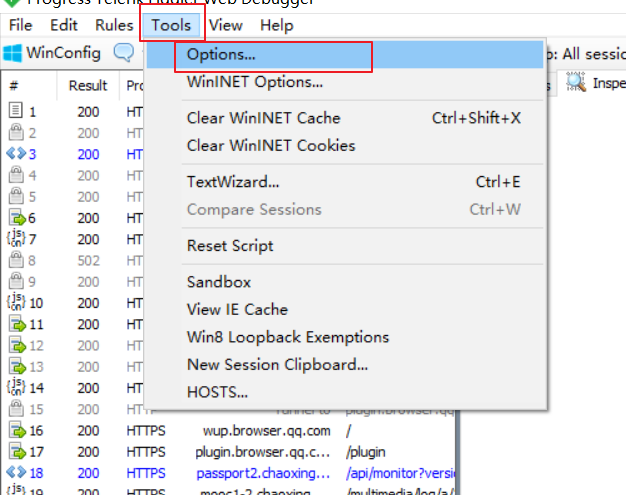626x495 pixels.
Task: Click the blue arrows icon of session 3
Action: [x=16, y=153]
